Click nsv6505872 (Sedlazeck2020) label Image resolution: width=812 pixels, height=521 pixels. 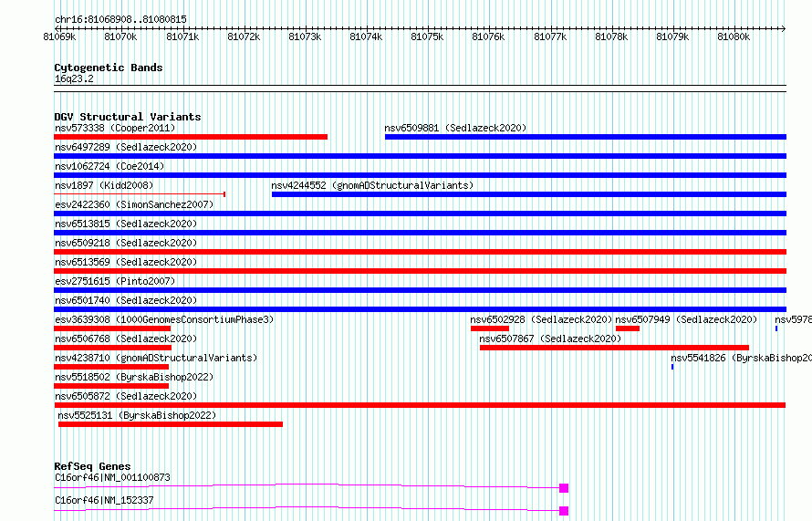pyautogui.click(x=126, y=396)
